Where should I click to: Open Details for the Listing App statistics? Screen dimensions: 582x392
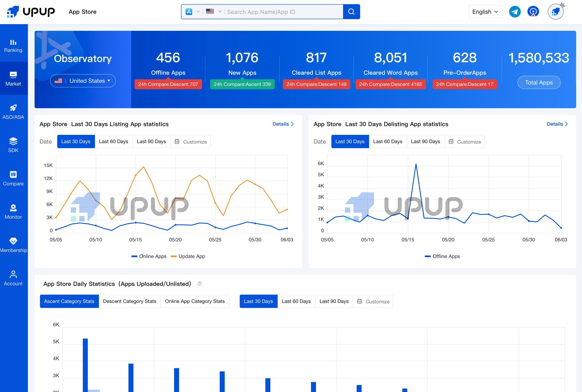point(283,124)
